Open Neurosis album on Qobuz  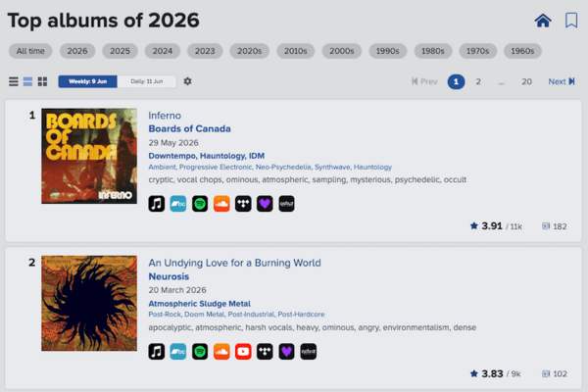click(x=309, y=352)
